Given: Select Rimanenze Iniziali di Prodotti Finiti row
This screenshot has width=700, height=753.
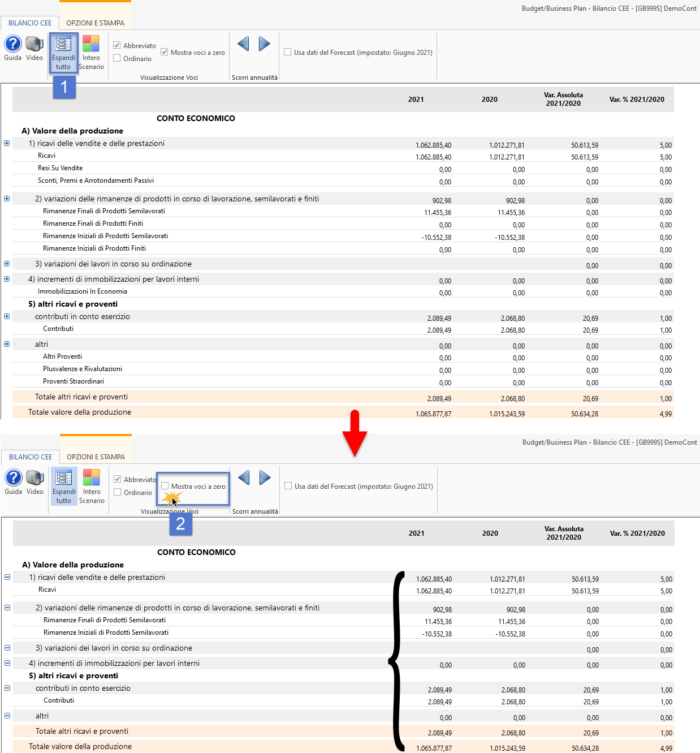Looking at the screenshot, I should (x=343, y=248).
